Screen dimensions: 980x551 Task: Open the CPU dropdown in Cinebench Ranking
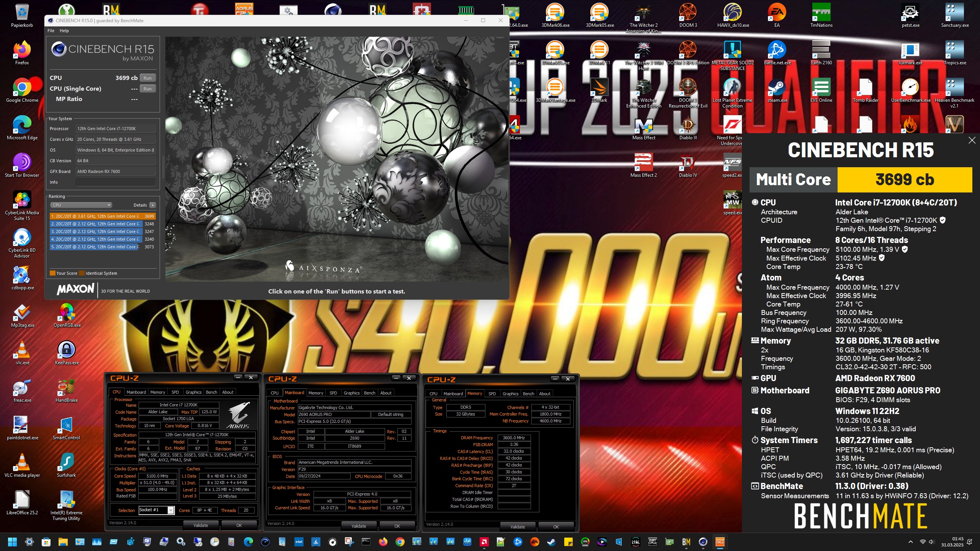(81, 205)
